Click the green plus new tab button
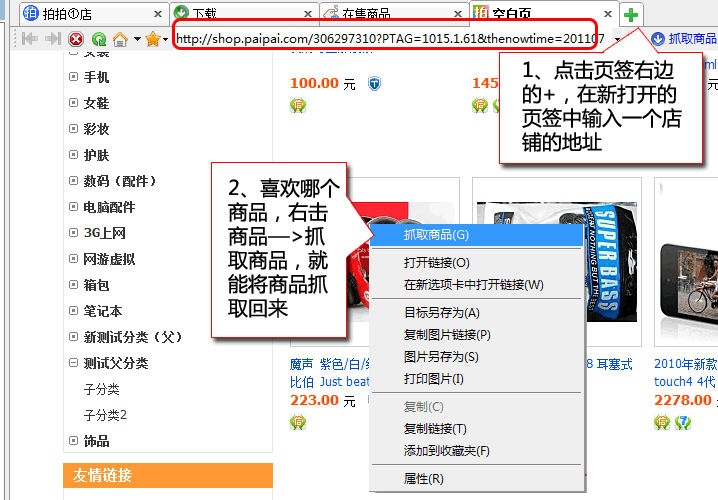Viewport: 718px width, 500px height. point(631,15)
